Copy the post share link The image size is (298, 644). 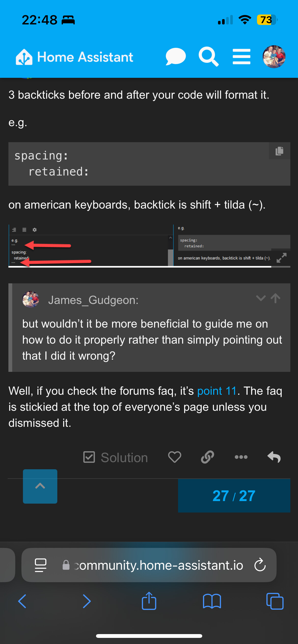(208, 457)
